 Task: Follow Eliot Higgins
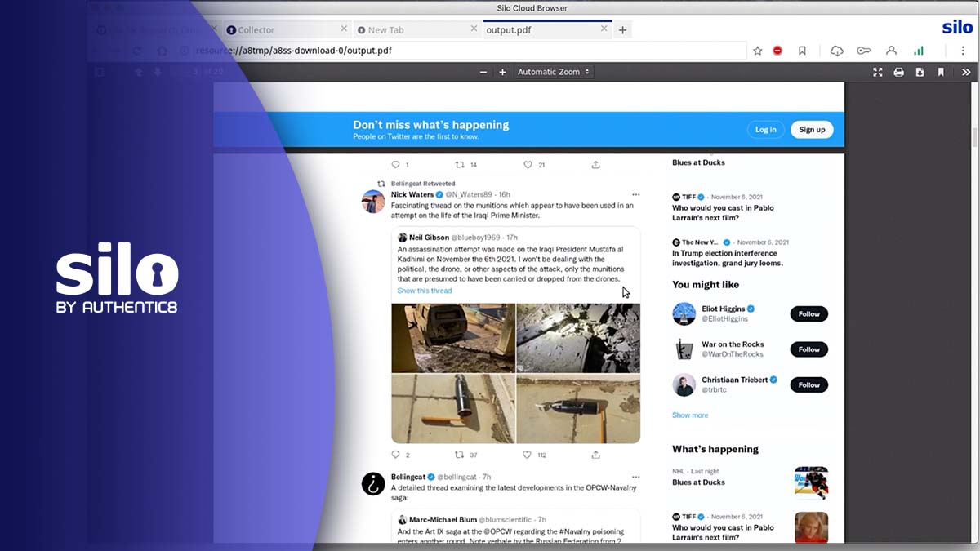(x=808, y=313)
